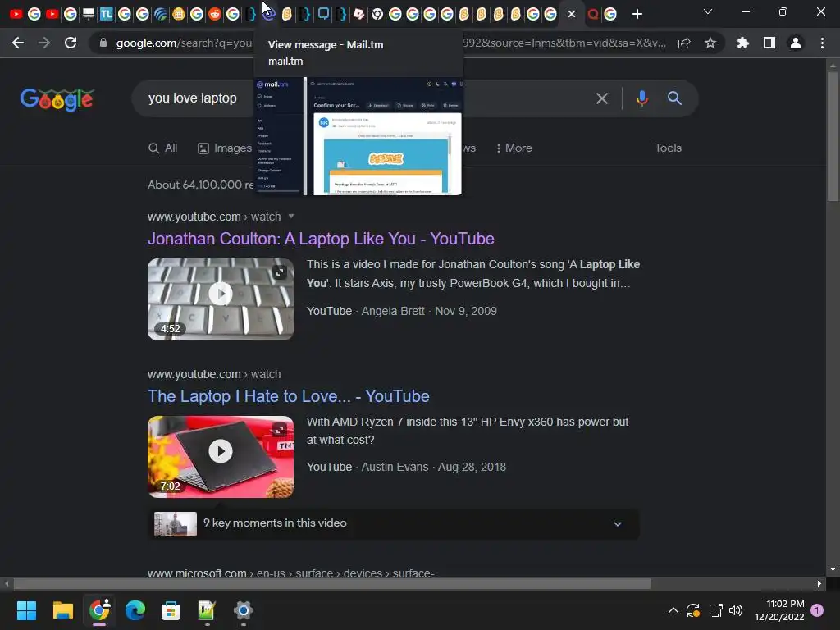Bookmark this page with the star
Image resolution: width=840 pixels, height=630 pixels.
[x=710, y=43]
